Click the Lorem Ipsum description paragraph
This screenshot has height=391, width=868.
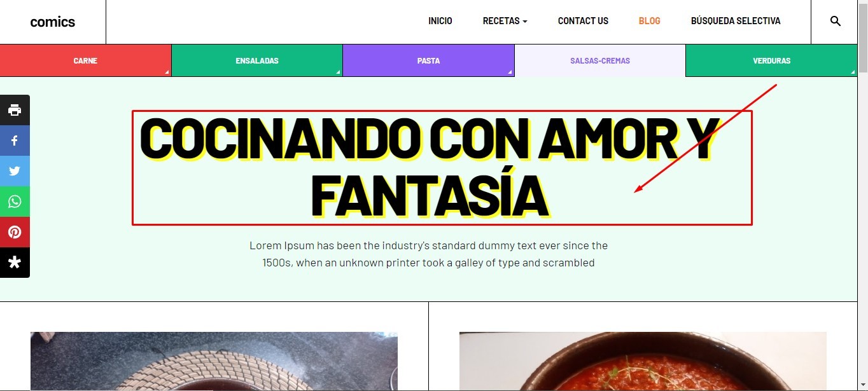[428, 254]
